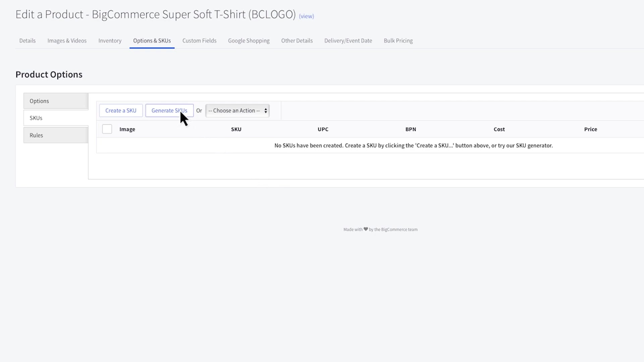Open Delivery/Event Date tab
The height and width of the screenshot is (362, 644).
[348, 41]
